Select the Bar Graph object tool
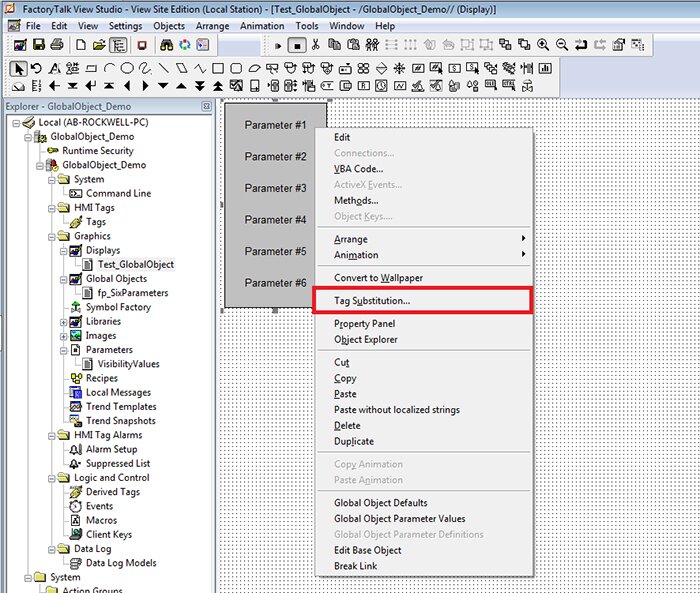This screenshot has width=700, height=593. [545, 68]
